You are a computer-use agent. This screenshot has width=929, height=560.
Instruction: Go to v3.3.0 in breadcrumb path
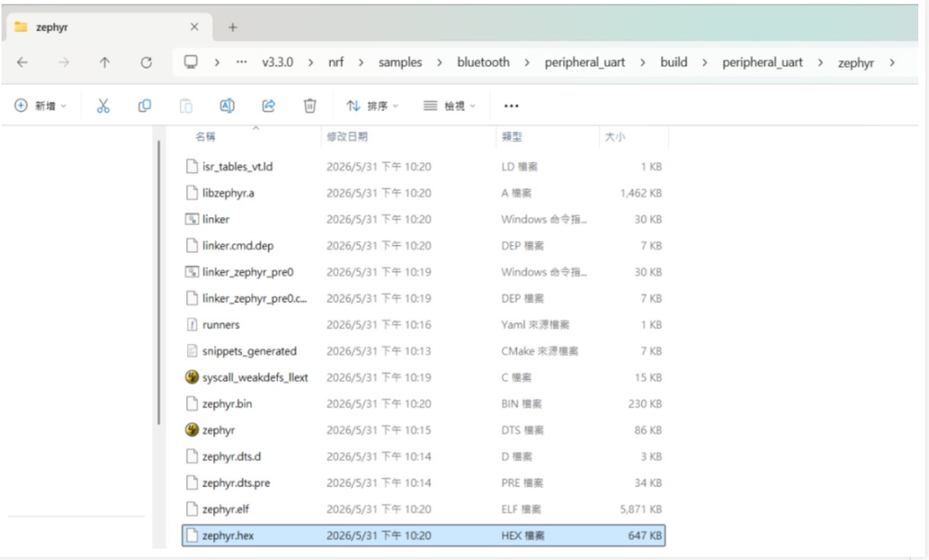(277, 63)
